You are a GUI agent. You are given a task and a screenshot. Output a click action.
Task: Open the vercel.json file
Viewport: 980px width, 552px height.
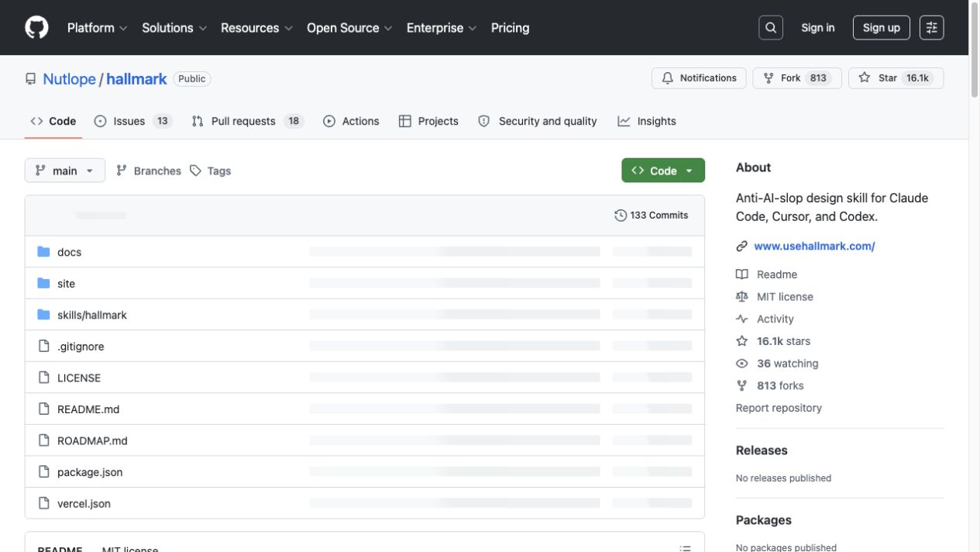(84, 503)
